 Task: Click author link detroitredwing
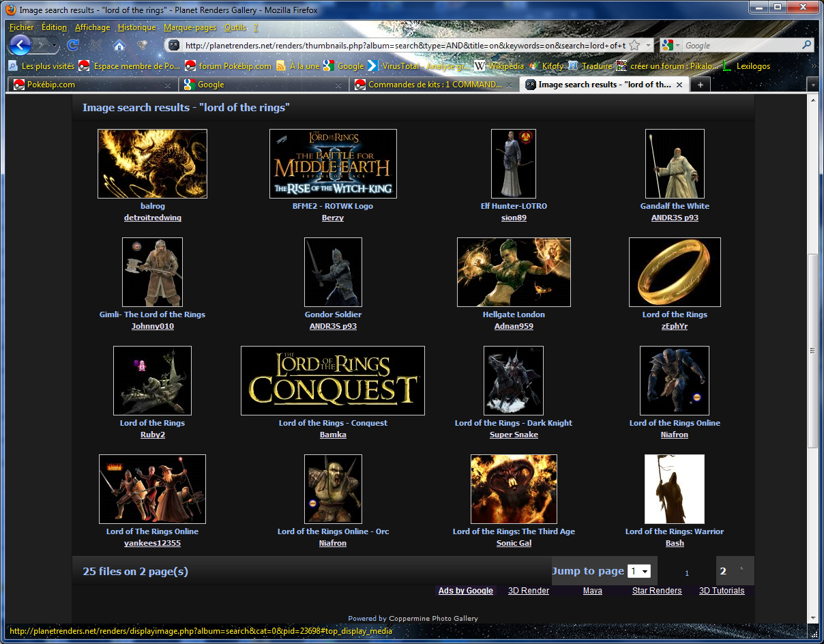click(153, 218)
